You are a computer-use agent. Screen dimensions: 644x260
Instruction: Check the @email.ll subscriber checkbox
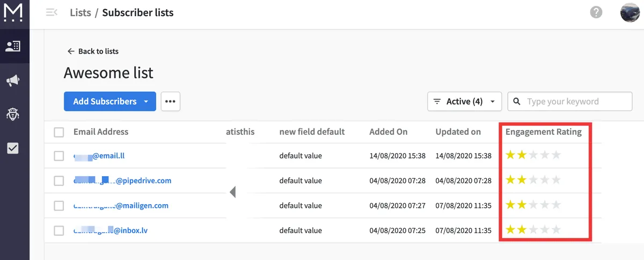59,156
